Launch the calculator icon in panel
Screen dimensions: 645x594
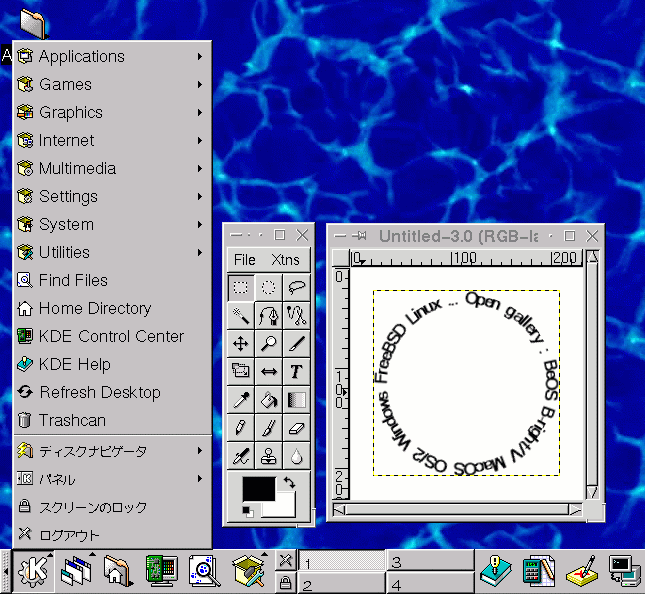pyautogui.click(x=538, y=571)
